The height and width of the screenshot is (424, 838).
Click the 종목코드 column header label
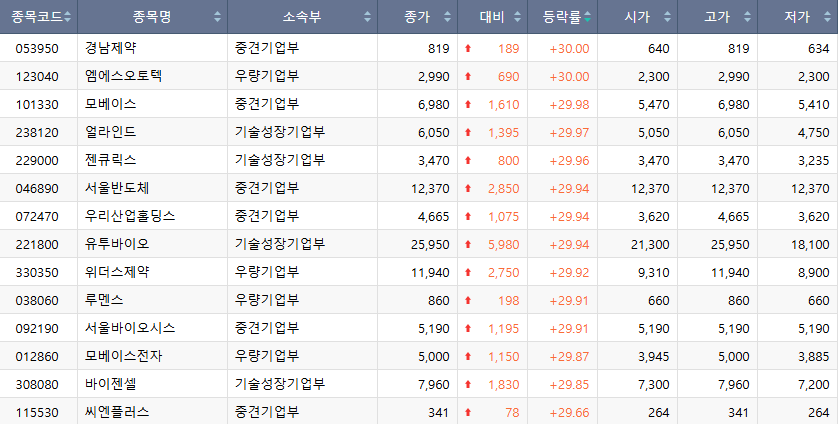point(36,17)
